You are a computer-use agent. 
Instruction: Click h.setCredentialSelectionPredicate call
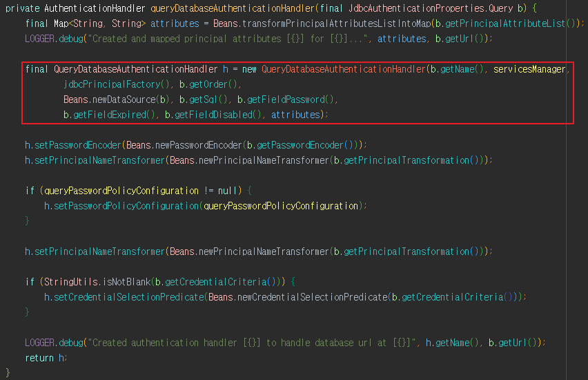tap(124, 297)
